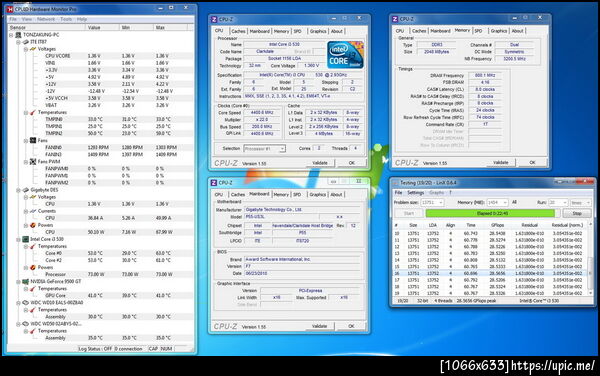Select the highlighted run 16 row in LinX
The height and width of the screenshot is (376, 600).
click(490, 273)
